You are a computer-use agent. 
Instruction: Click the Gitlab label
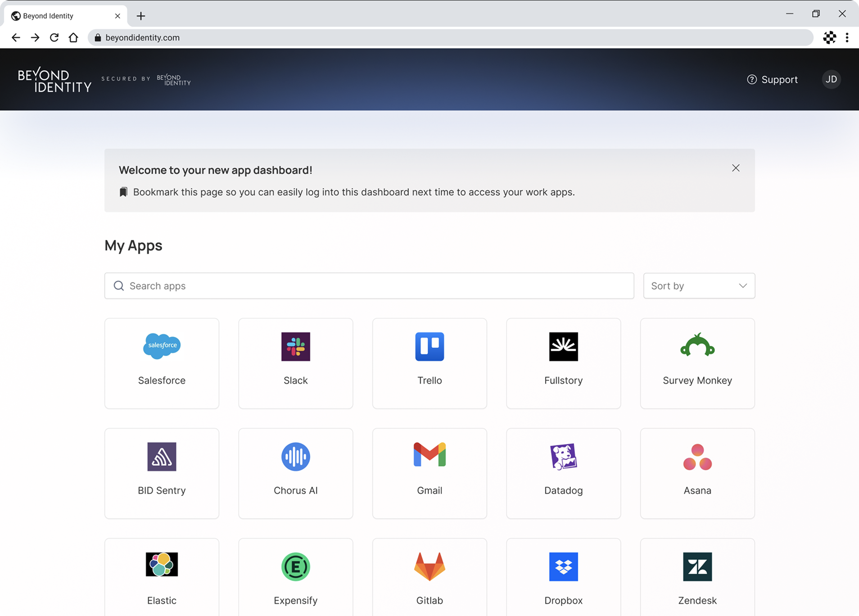[x=429, y=600]
